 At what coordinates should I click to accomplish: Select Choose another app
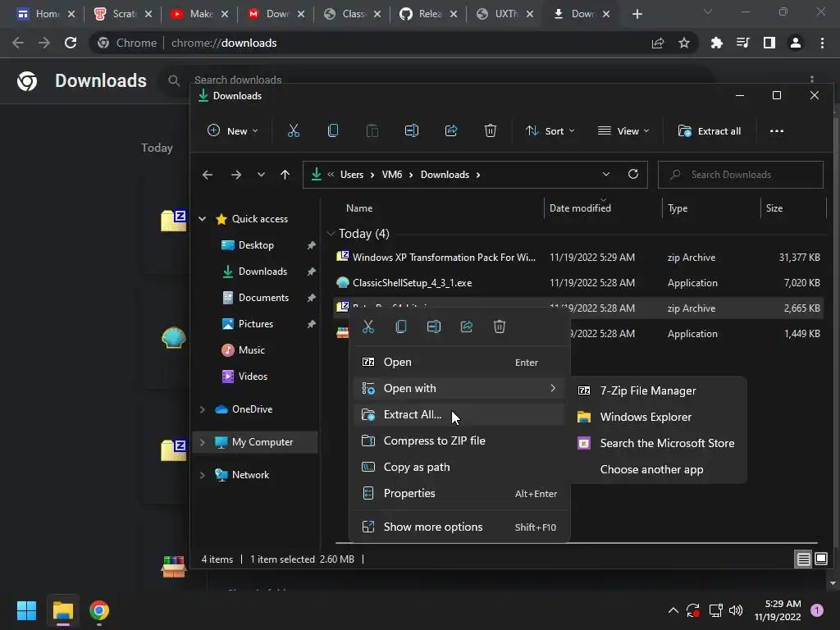click(x=659, y=469)
